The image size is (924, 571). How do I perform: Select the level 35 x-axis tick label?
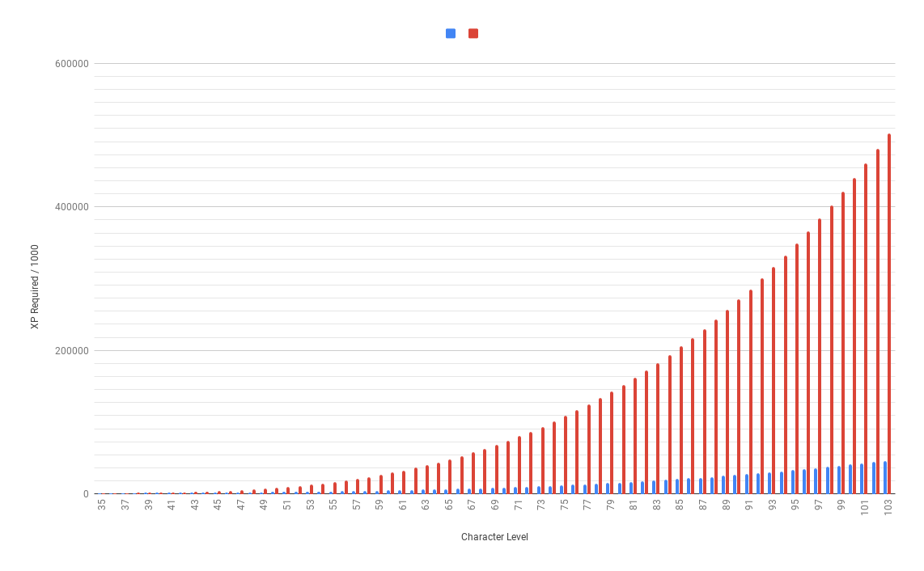pyautogui.click(x=103, y=505)
